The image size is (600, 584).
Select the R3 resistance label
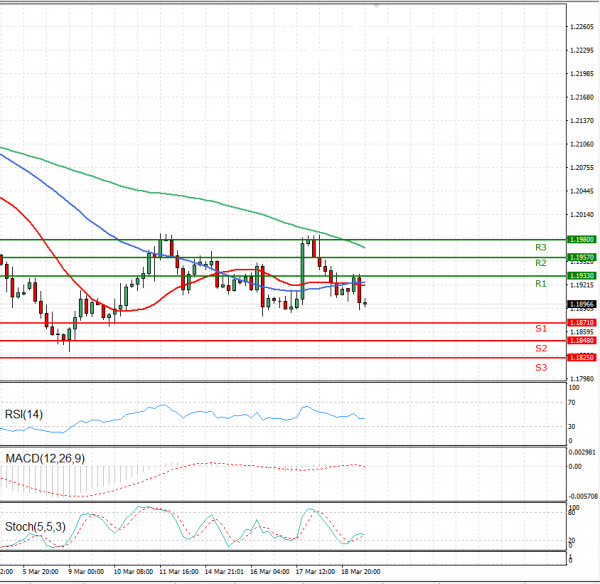[x=541, y=247]
